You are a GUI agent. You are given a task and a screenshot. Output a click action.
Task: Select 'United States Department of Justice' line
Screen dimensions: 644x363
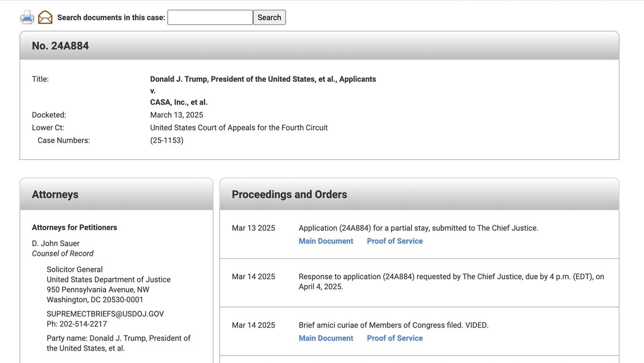[x=108, y=280]
